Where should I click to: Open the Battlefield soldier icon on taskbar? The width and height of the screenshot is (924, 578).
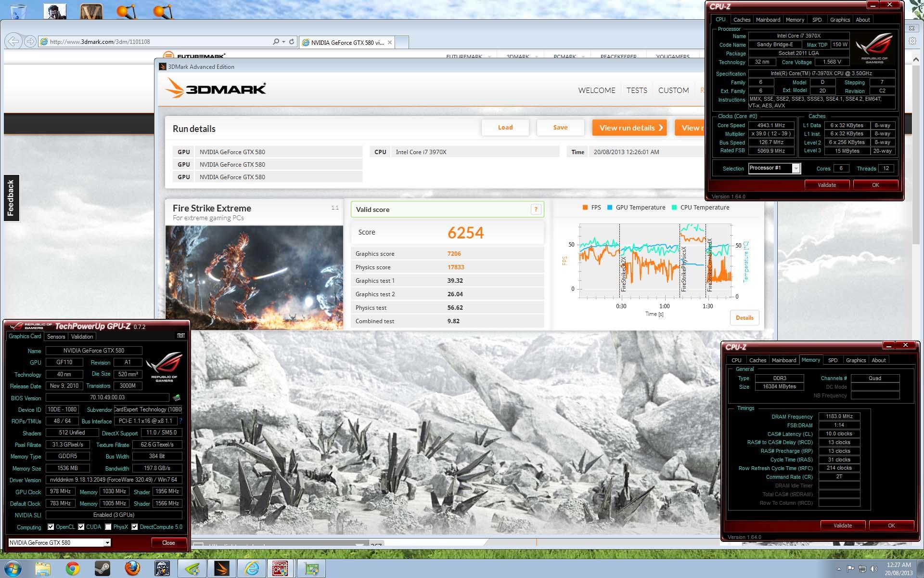point(162,569)
